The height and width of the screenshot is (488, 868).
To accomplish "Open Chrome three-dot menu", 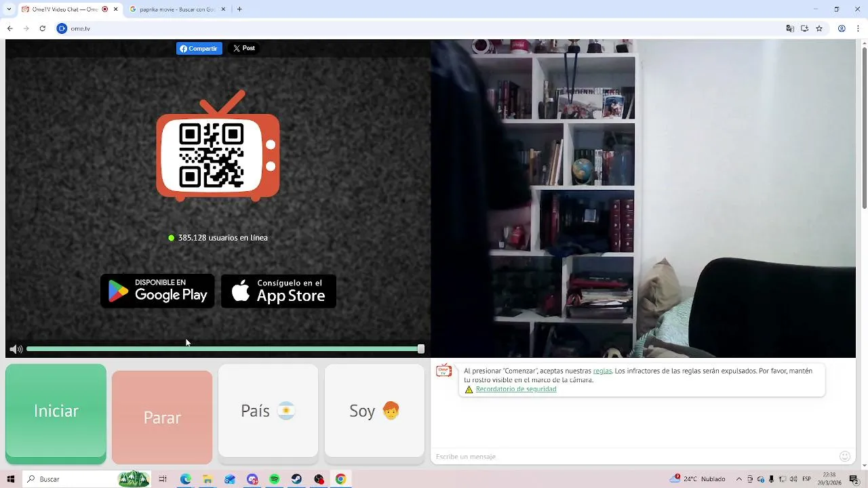I will pos(859,28).
